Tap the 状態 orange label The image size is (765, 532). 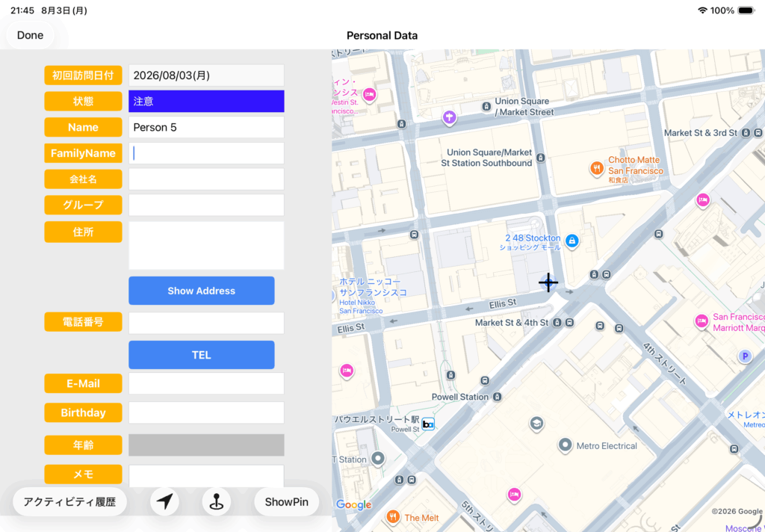click(x=84, y=101)
